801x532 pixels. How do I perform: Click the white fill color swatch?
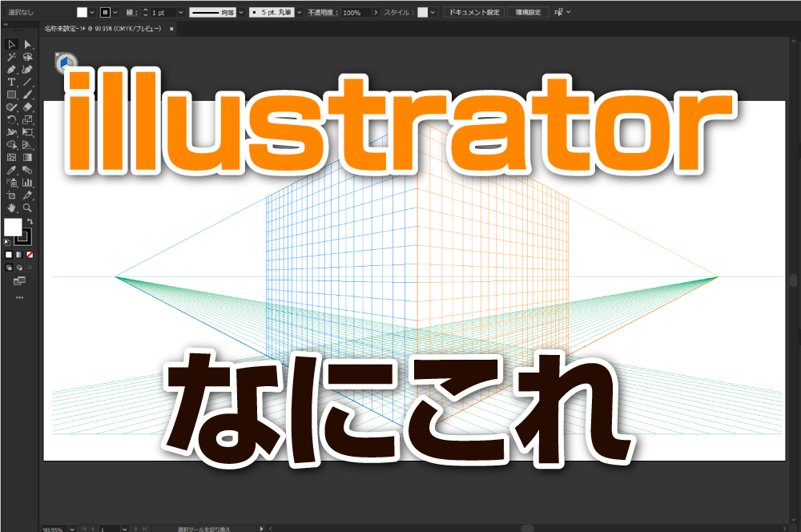[x=83, y=11]
